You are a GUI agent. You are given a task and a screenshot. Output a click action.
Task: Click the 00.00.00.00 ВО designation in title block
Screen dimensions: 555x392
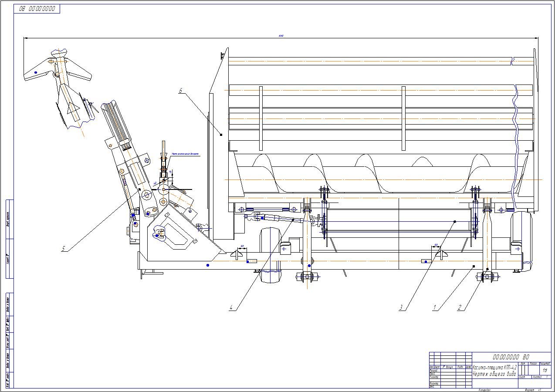(x=511, y=357)
